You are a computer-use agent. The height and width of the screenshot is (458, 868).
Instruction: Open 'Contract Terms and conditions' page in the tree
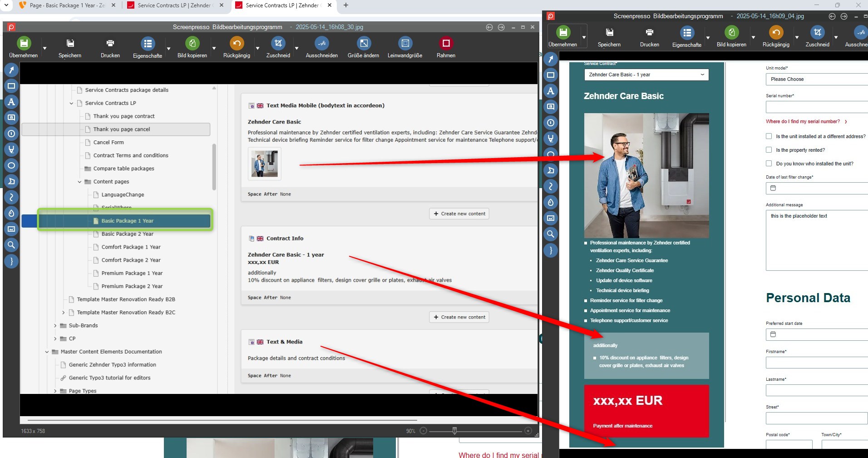point(131,155)
